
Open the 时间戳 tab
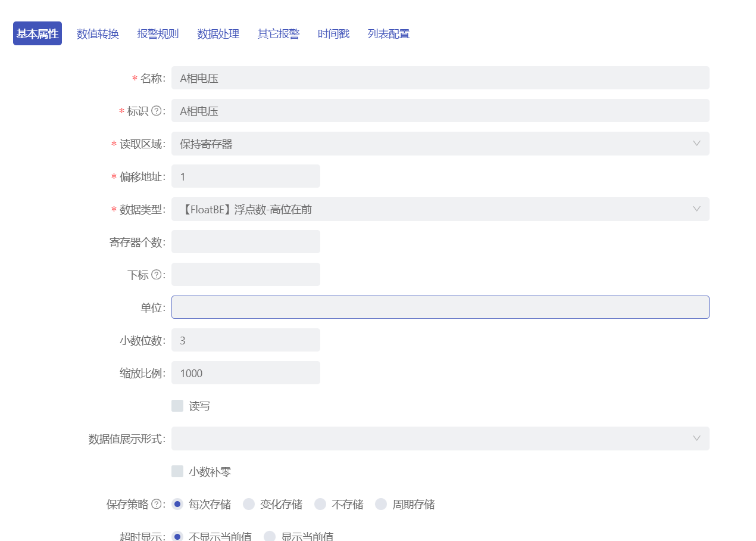[333, 34]
